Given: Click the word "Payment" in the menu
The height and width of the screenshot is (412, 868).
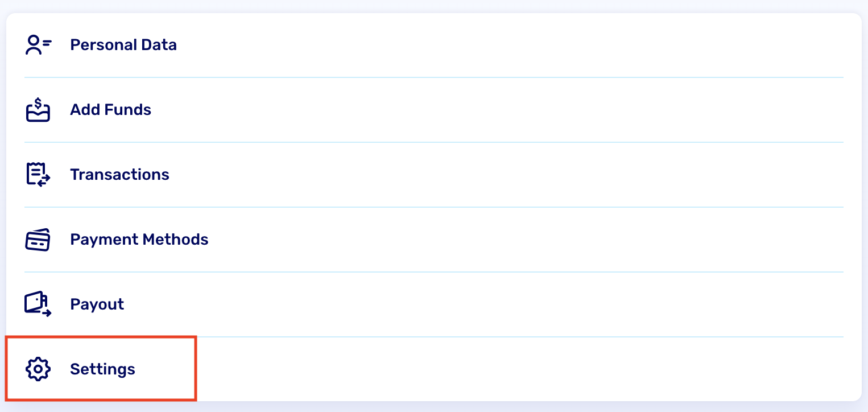Looking at the screenshot, I should point(104,240).
